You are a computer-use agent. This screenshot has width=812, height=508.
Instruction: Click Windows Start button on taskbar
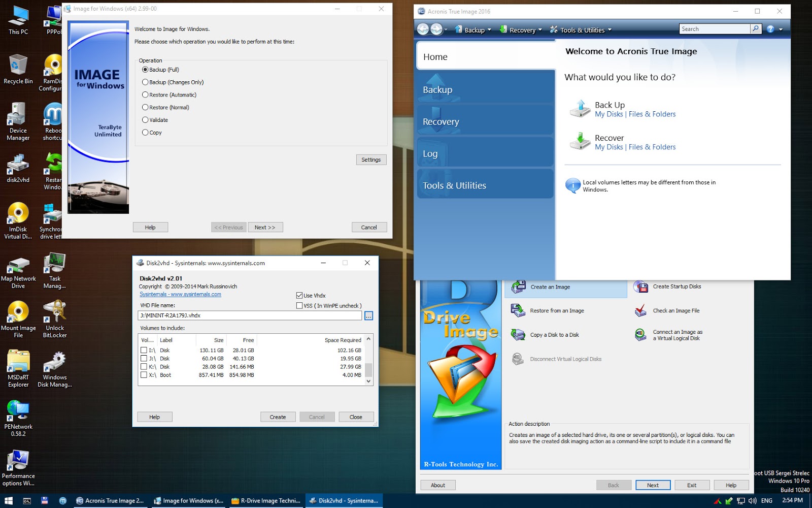coord(9,500)
